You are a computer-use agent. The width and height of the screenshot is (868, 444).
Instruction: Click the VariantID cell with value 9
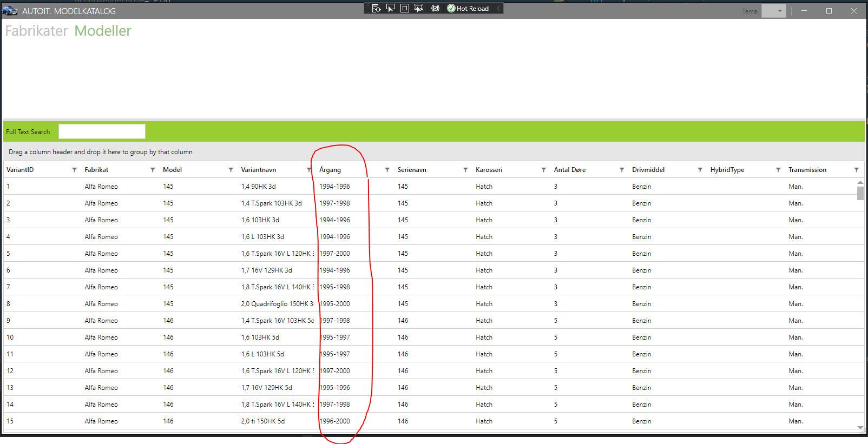pyautogui.click(x=8, y=321)
